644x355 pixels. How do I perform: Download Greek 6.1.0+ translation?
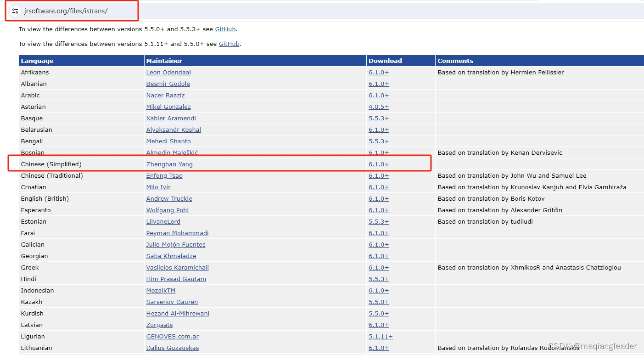[x=379, y=267]
